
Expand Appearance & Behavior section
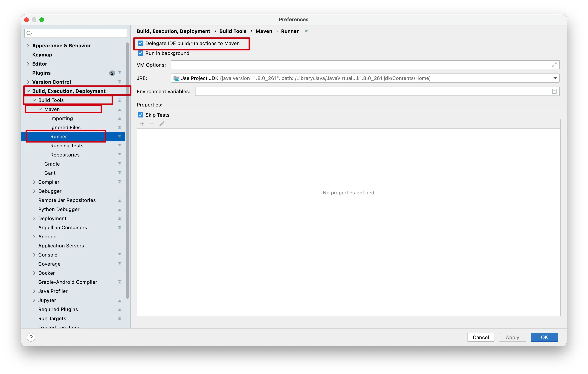[x=28, y=46]
